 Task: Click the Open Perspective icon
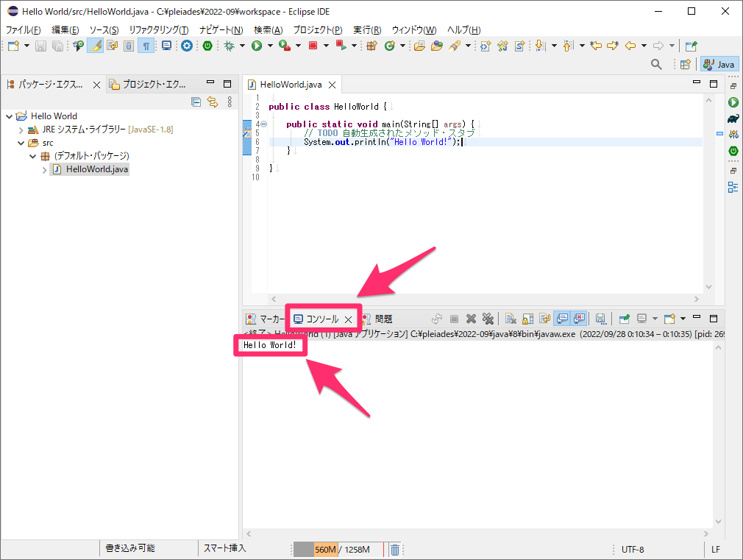pos(685,64)
